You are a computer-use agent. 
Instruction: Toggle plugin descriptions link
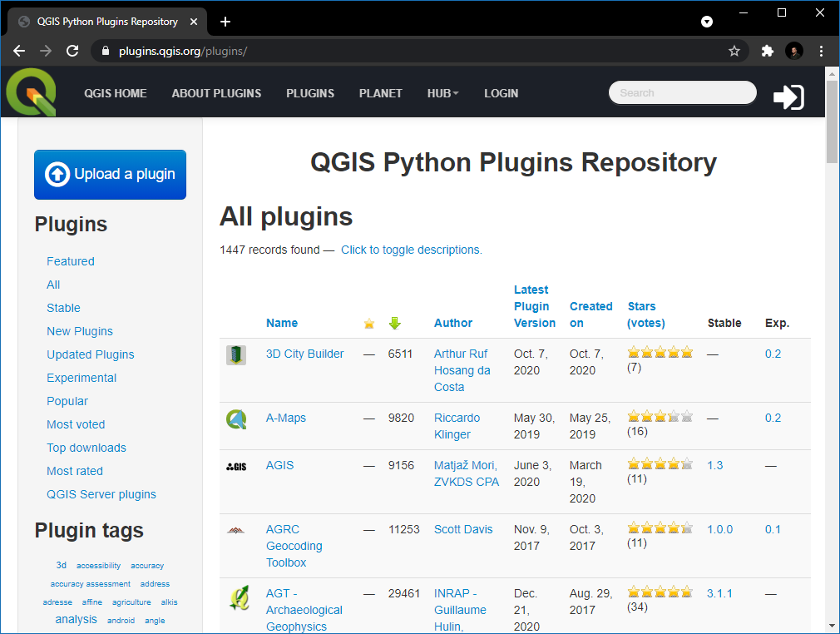click(x=411, y=250)
